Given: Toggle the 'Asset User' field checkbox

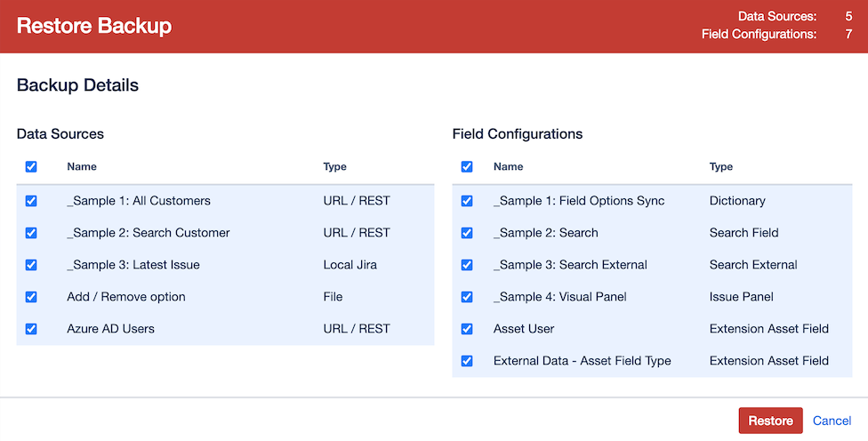Looking at the screenshot, I should click(467, 329).
